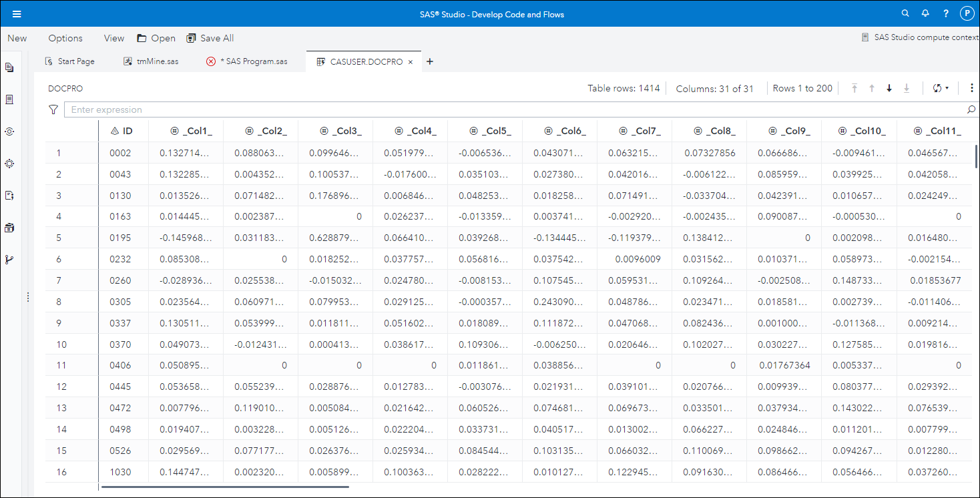Open the Steps panel in the sidebar

pos(9,131)
